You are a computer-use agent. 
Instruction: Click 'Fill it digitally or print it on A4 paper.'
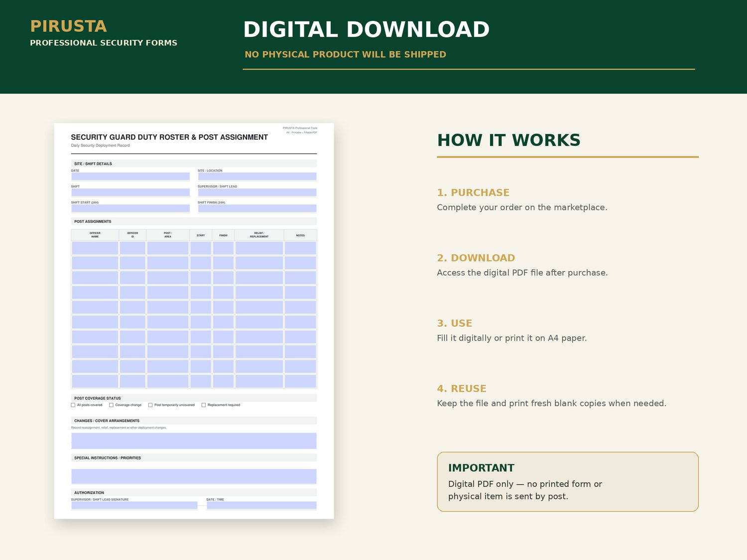point(512,338)
